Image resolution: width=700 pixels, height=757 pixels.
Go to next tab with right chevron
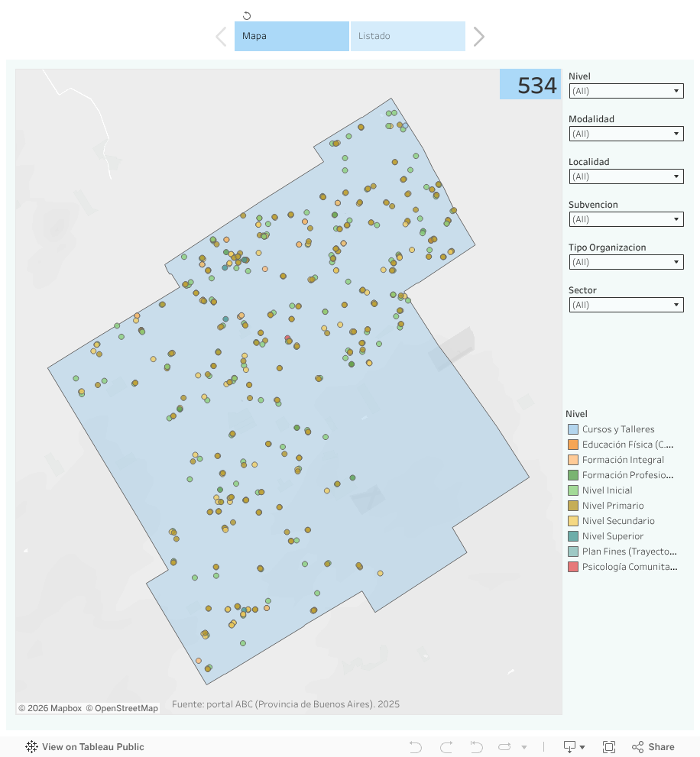pyautogui.click(x=479, y=37)
